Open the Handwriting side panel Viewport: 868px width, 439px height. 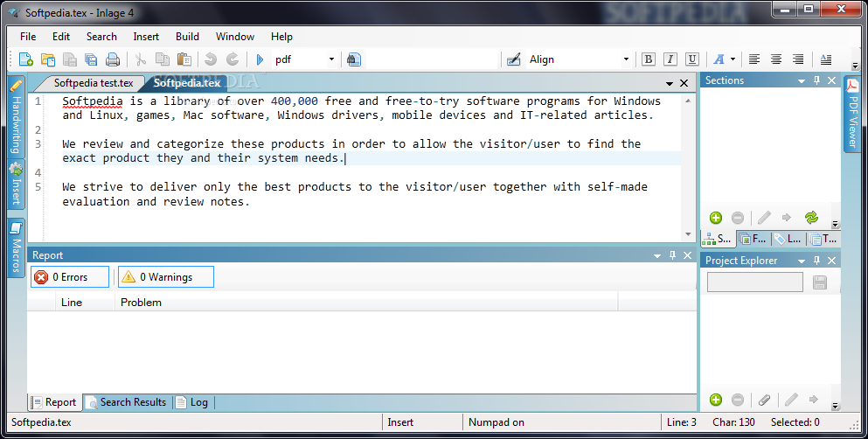16,117
